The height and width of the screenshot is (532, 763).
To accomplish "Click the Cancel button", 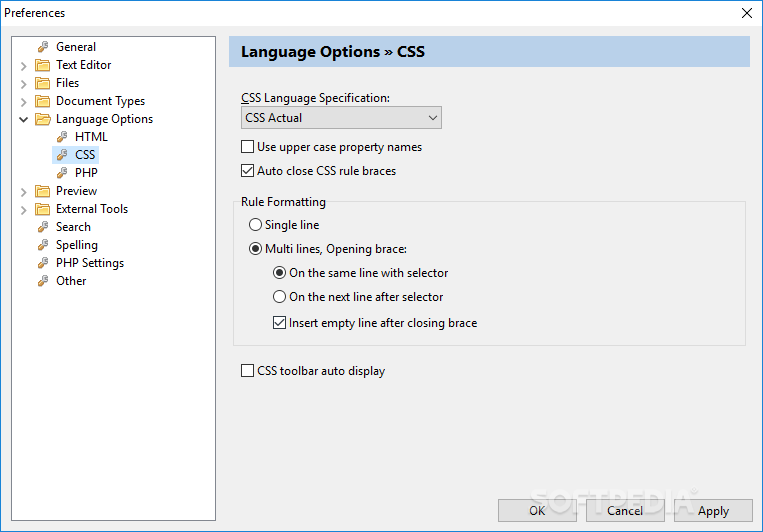I will (x=625, y=511).
